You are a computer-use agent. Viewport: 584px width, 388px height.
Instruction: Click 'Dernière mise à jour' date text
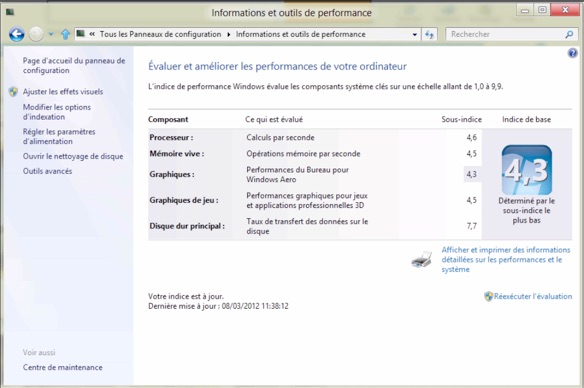(218, 306)
